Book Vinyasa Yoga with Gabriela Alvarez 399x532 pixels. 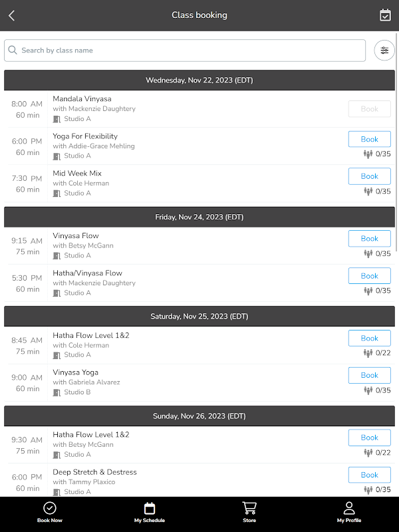click(369, 375)
